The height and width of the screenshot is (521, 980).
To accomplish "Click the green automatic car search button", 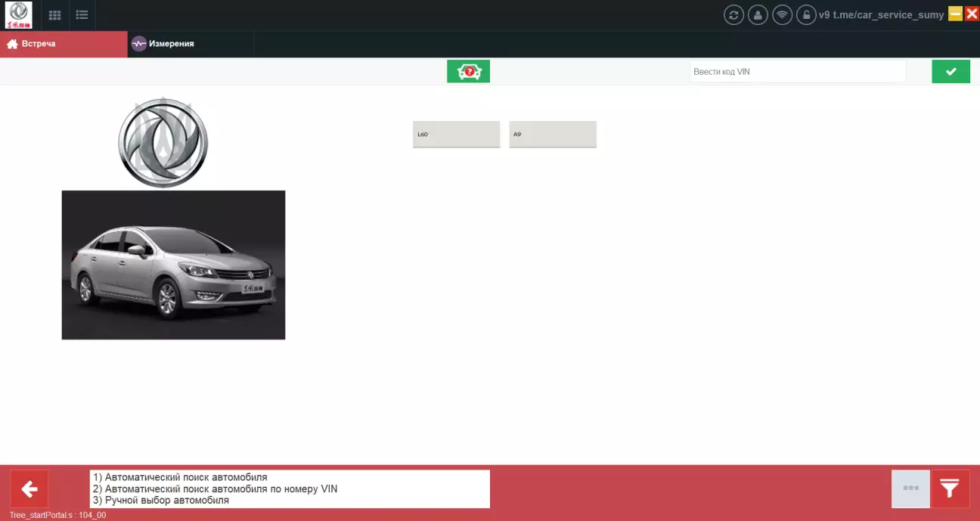I will point(469,72).
